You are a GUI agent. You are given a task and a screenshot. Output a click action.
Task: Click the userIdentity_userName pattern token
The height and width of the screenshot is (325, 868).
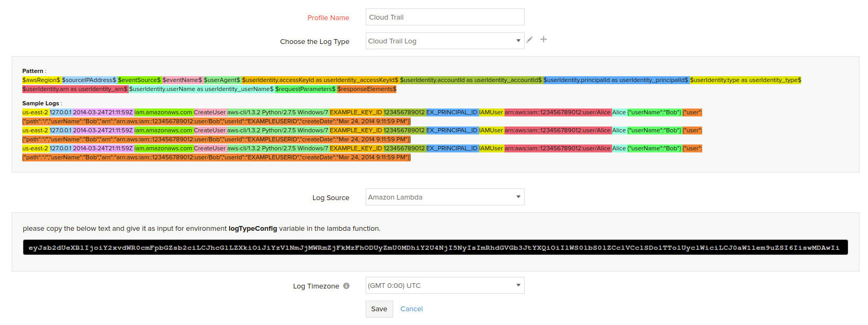coord(201,89)
